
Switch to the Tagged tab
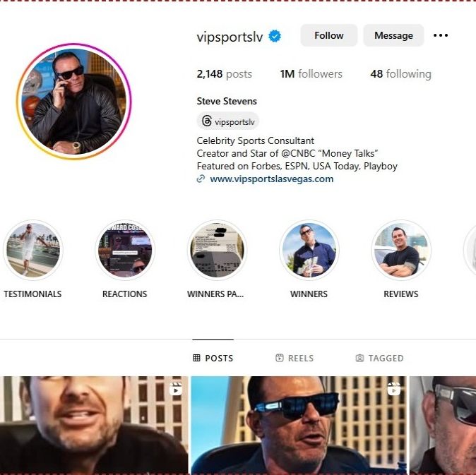click(x=379, y=359)
